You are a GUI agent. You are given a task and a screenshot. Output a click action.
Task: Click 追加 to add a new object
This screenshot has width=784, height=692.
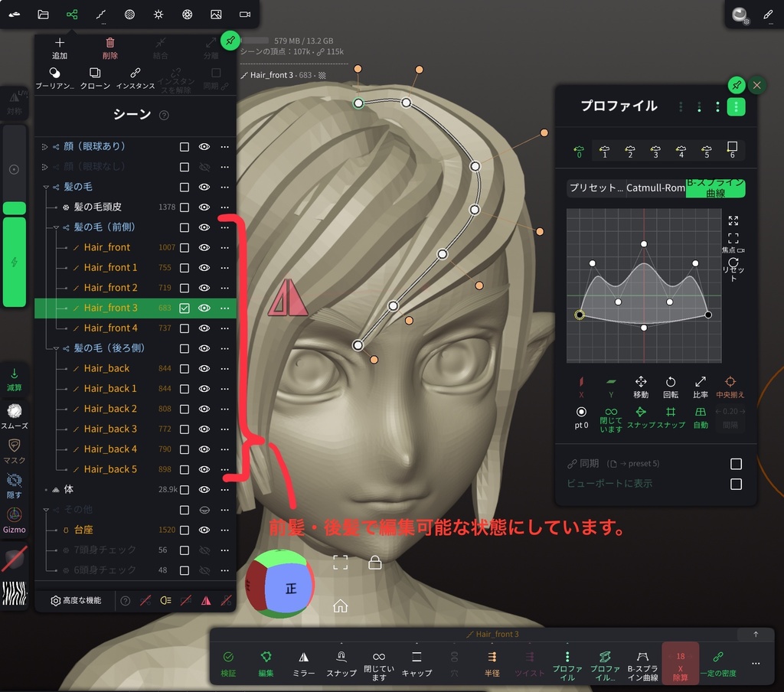59,47
